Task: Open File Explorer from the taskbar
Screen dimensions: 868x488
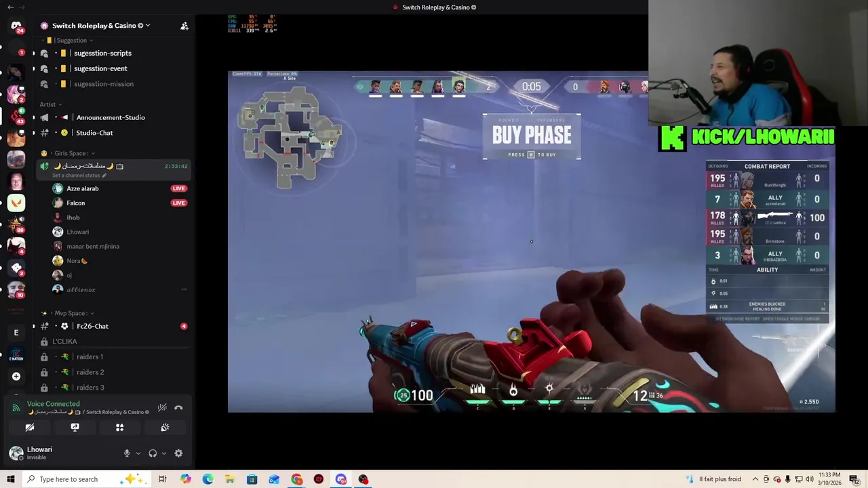Action: (230, 479)
